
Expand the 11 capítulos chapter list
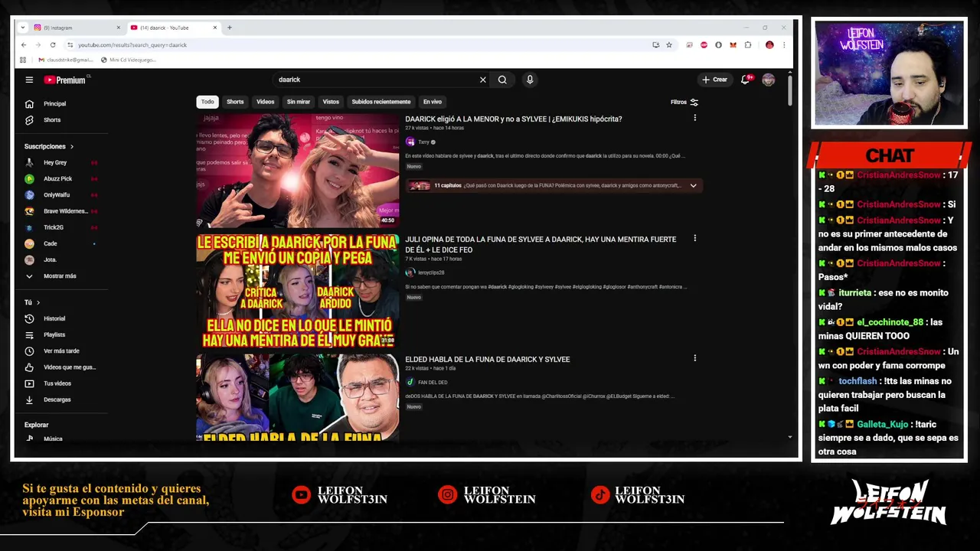[x=693, y=185]
